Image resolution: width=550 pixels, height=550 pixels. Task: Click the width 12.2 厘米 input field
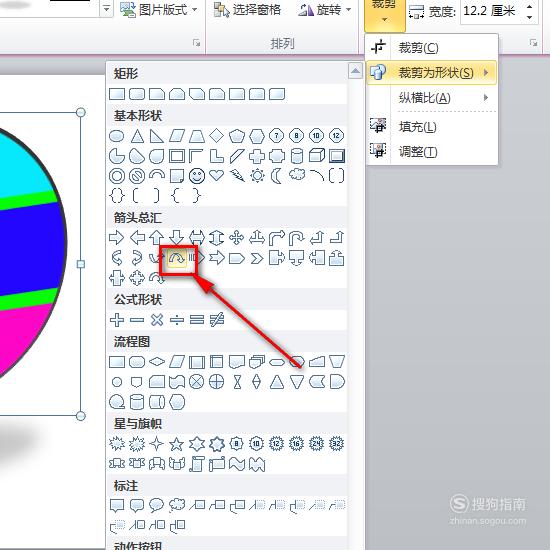coord(492,11)
